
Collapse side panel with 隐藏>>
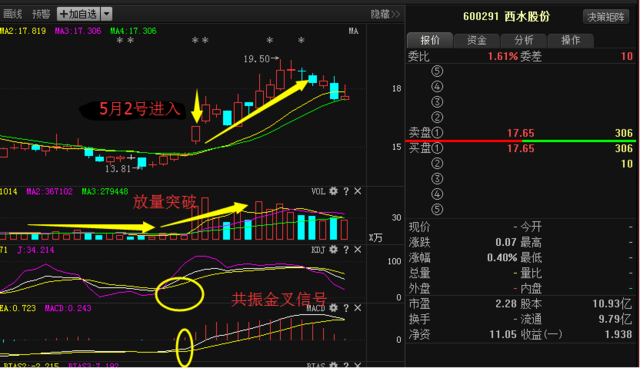(385, 15)
